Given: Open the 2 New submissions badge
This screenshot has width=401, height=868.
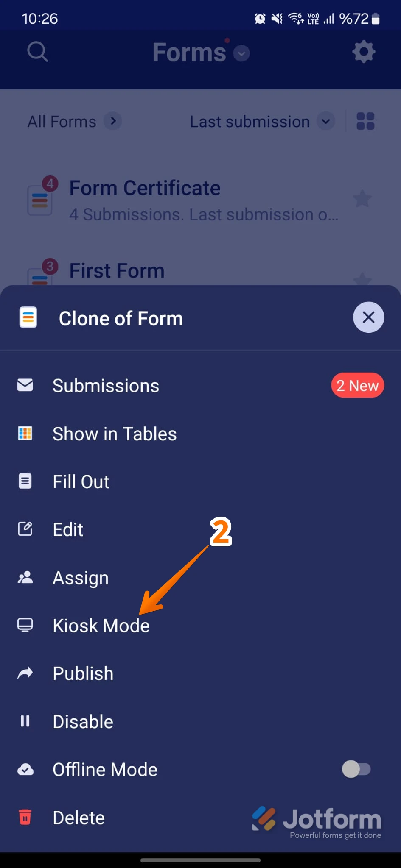Looking at the screenshot, I should 357,385.
